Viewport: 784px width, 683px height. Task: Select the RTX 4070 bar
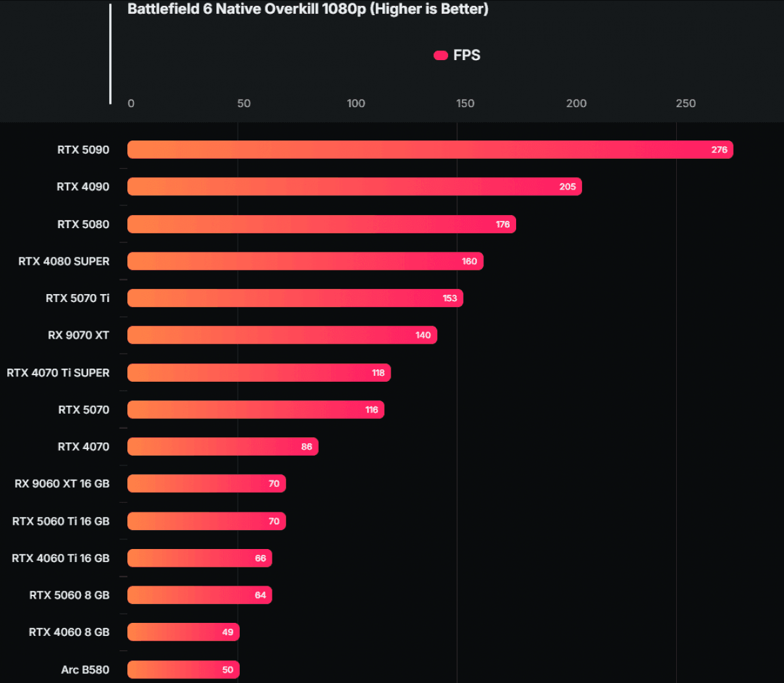pyautogui.click(x=222, y=447)
